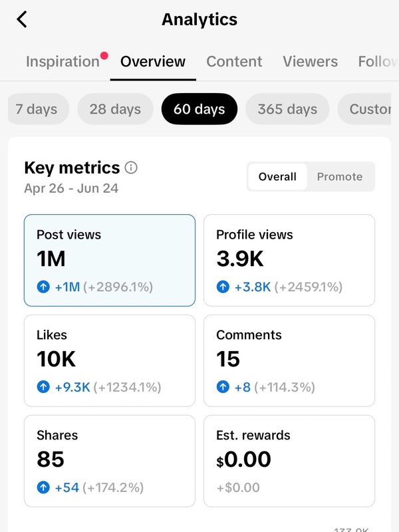Select the 28 days range
The width and height of the screenshot is (399, 532).
pyautogui.click(x=115, y=109)
